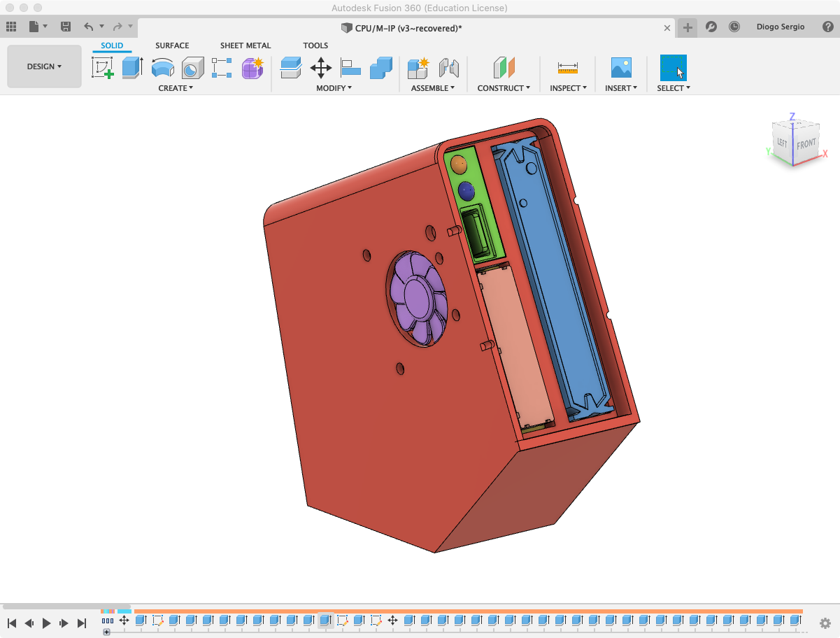Select the dark blue round button on green panel
The image size is (840, 638).
466,191
